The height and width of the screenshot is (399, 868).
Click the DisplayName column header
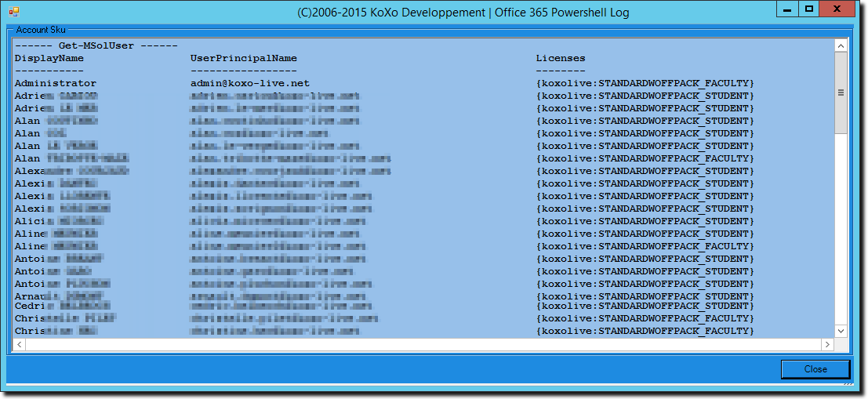pyautogui.click(x=49, y=58)
